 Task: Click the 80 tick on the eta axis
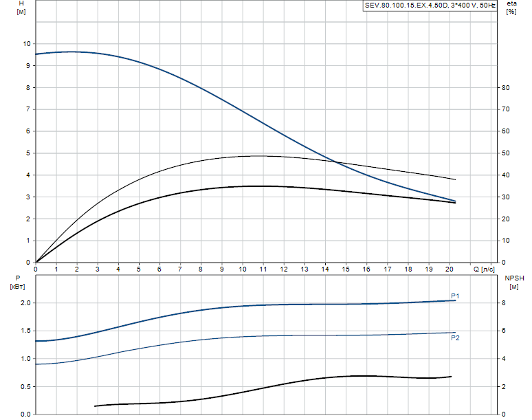[x=505, y=88]
